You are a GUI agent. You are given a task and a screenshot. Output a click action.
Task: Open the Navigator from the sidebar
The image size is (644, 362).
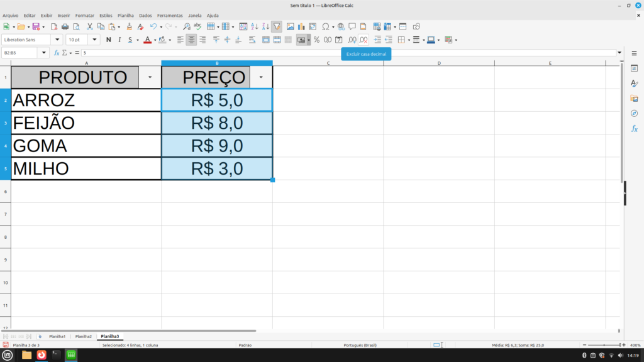(634, 113)
